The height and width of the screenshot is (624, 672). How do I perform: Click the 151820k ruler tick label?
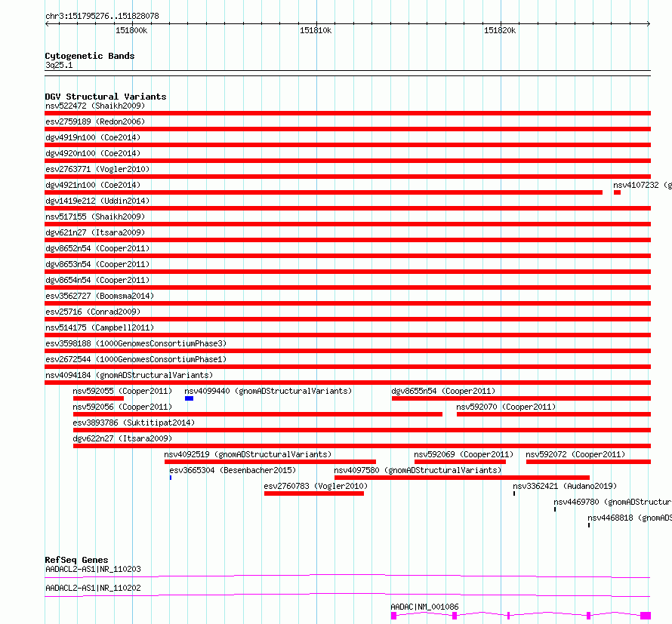[500, 30]
